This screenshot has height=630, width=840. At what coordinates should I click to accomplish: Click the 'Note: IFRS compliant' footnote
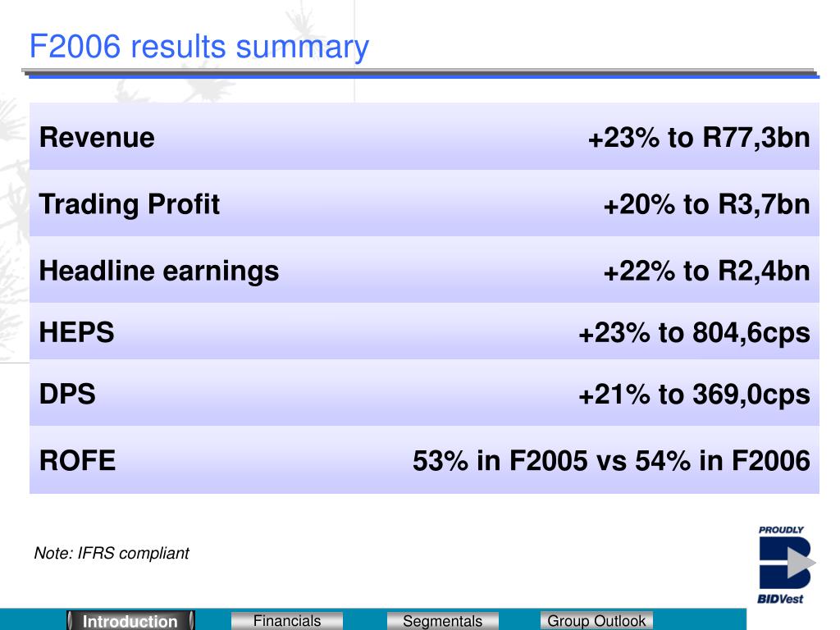pyautogui.click(x=112, y=553)
